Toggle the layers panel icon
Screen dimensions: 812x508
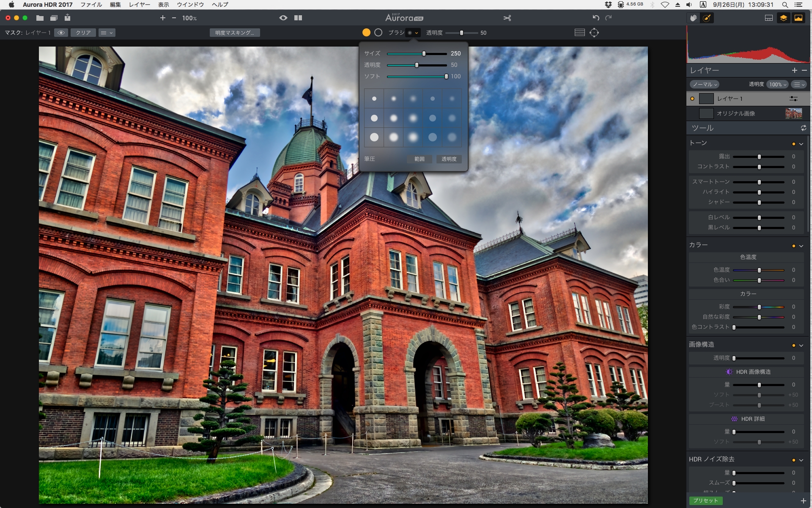coord(783,18)
